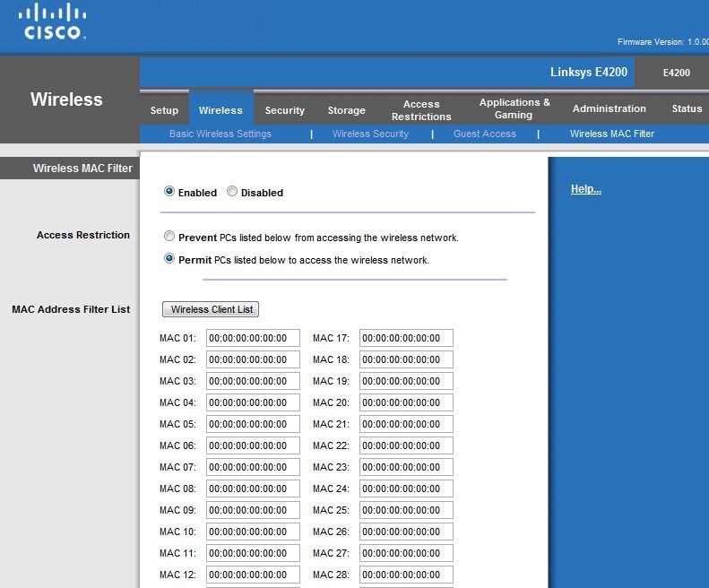Click the MAC 18 address field
The width and height of the screenshot is (709, 588).
[x=407, y=359]
